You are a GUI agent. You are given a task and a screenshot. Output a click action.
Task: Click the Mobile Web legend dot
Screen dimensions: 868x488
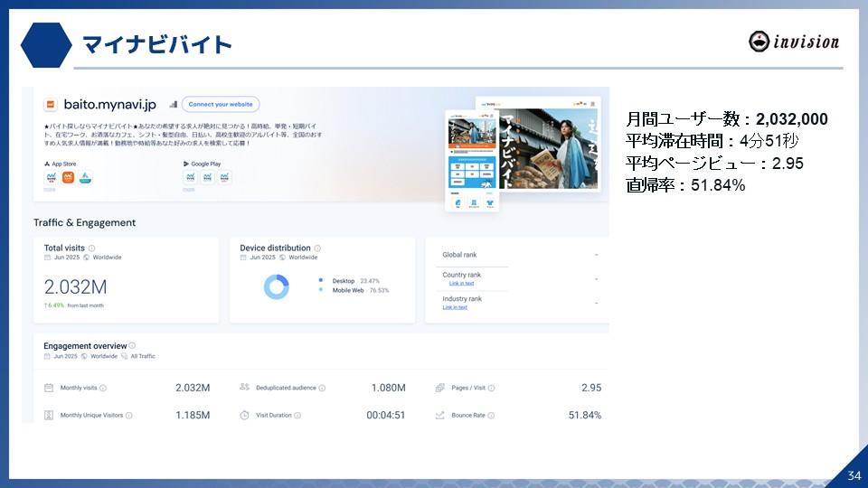click(x=320, y=290)
